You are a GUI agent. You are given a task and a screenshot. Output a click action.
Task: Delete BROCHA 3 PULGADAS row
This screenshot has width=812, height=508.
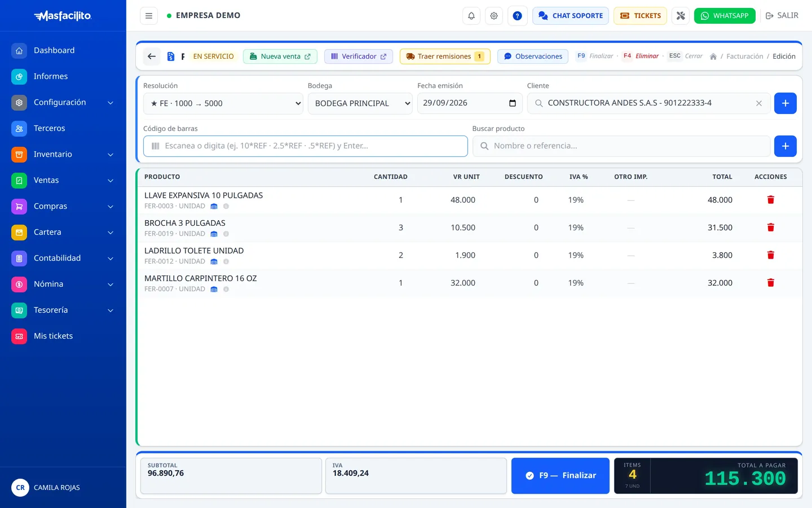pos(771,227)
